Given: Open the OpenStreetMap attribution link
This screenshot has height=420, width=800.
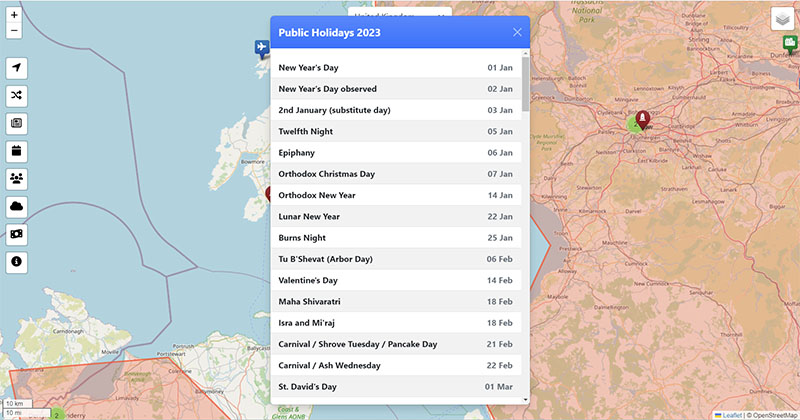Looking at the screenshot, I should point(774,415).
